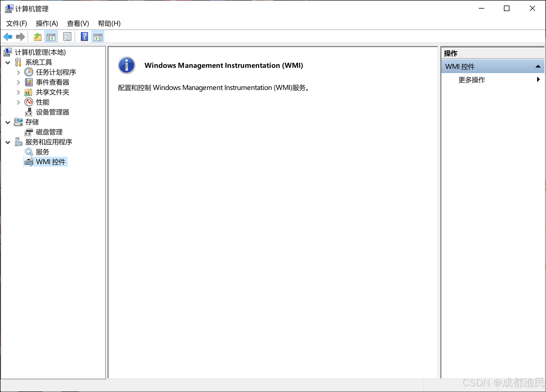Select 计算机管理(本地) root node
546x392 pixels.
point(40,52)
